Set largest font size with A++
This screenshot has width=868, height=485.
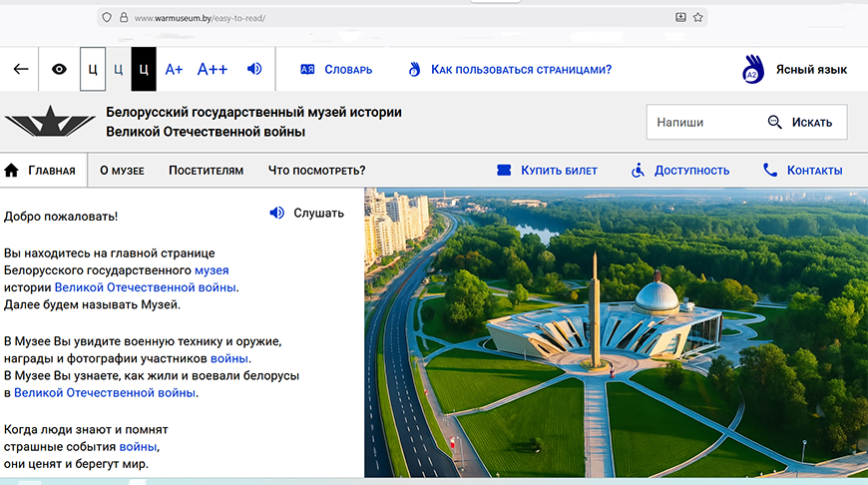[x=213, y=69]
